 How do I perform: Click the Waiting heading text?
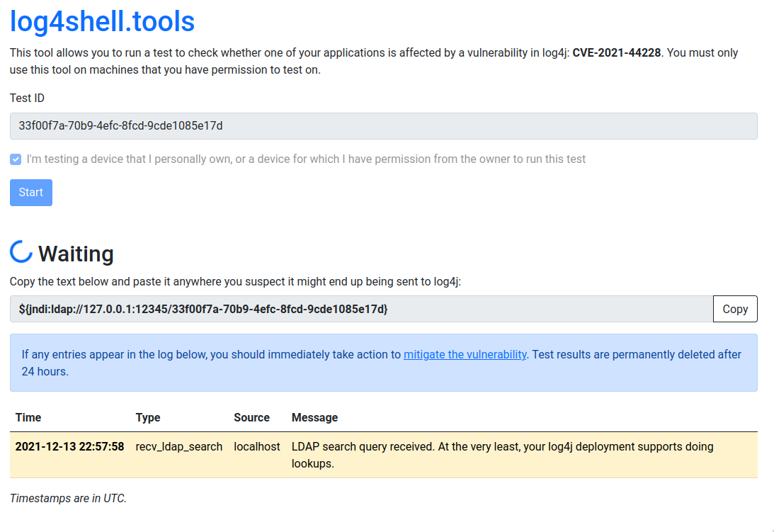76,254
